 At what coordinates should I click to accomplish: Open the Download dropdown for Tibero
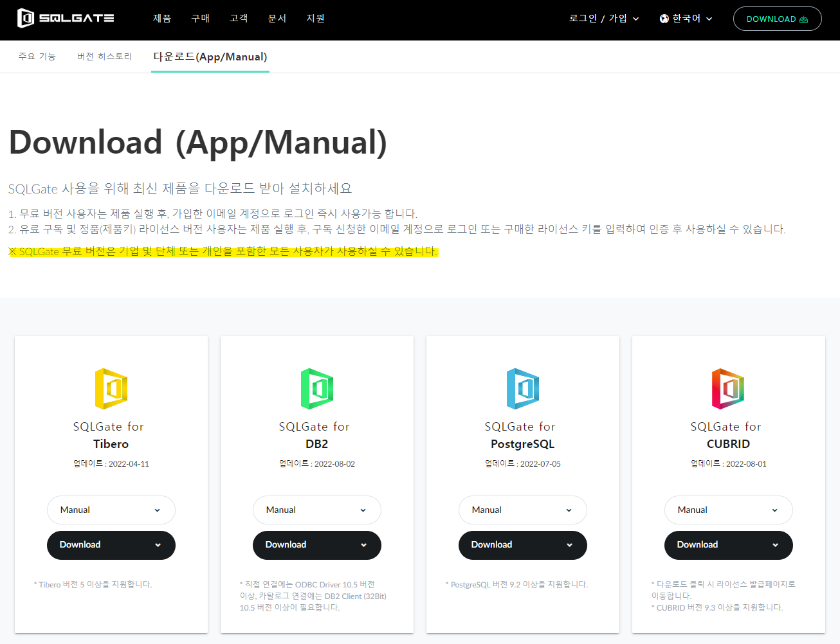pos(111,545)
